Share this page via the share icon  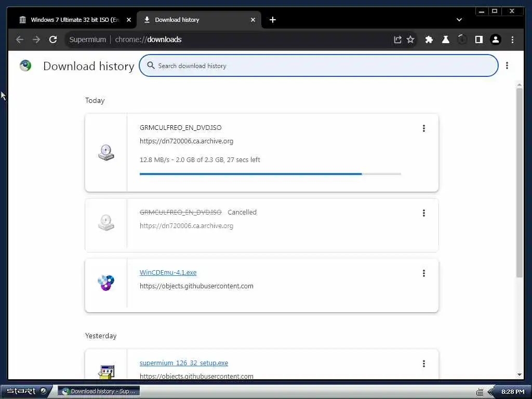tap(397, 39)
